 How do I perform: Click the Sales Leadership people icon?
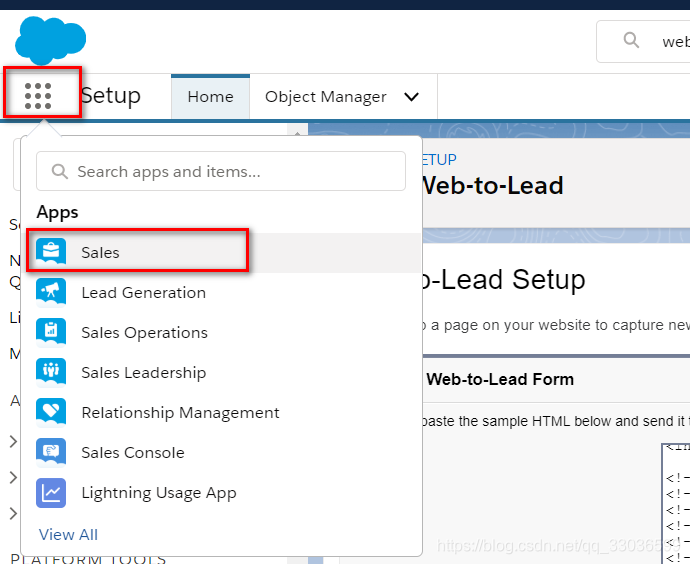(51, 373)
